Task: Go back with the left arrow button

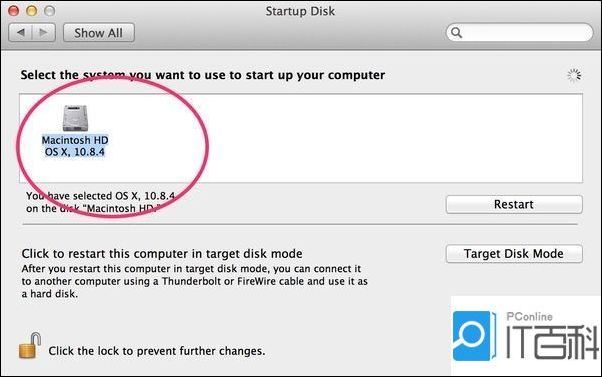Action: pyautogui.click(x=21, y=33)
